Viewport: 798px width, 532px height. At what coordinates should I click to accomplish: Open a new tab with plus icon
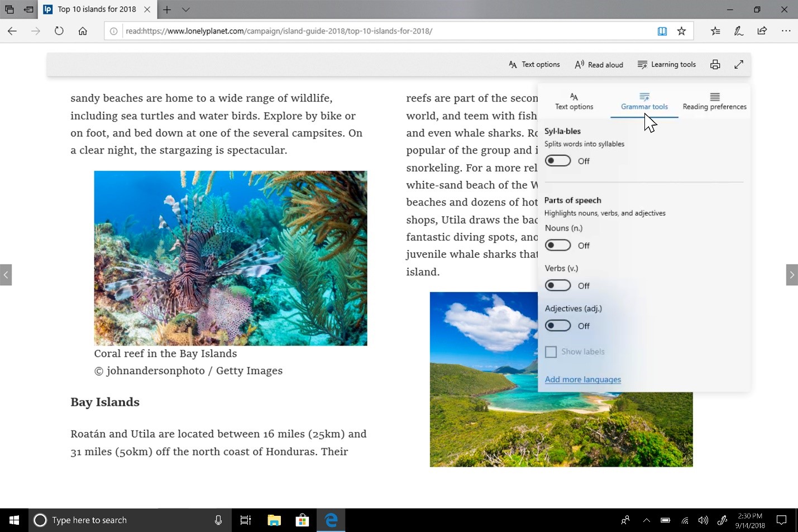(166, 9)
